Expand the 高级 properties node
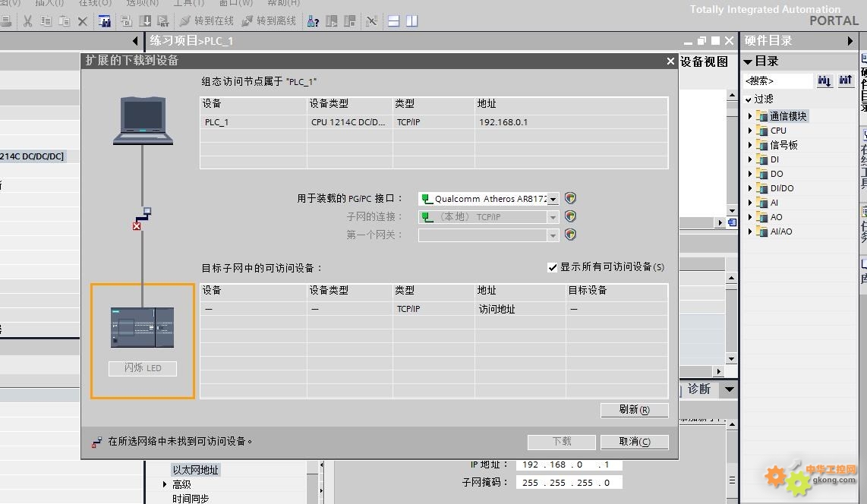867x504 pixels. pos(165,484)
